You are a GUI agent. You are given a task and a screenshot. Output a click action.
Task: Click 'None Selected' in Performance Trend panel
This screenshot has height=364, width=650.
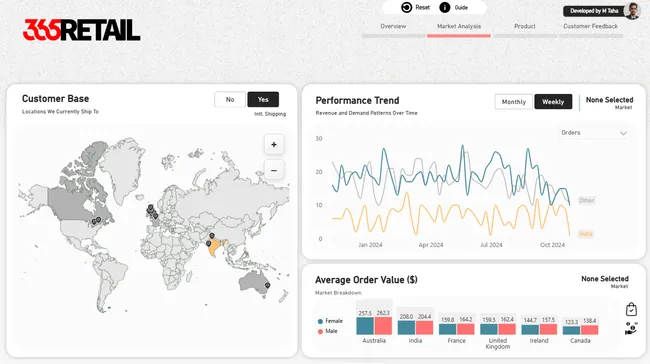(609, 100)
